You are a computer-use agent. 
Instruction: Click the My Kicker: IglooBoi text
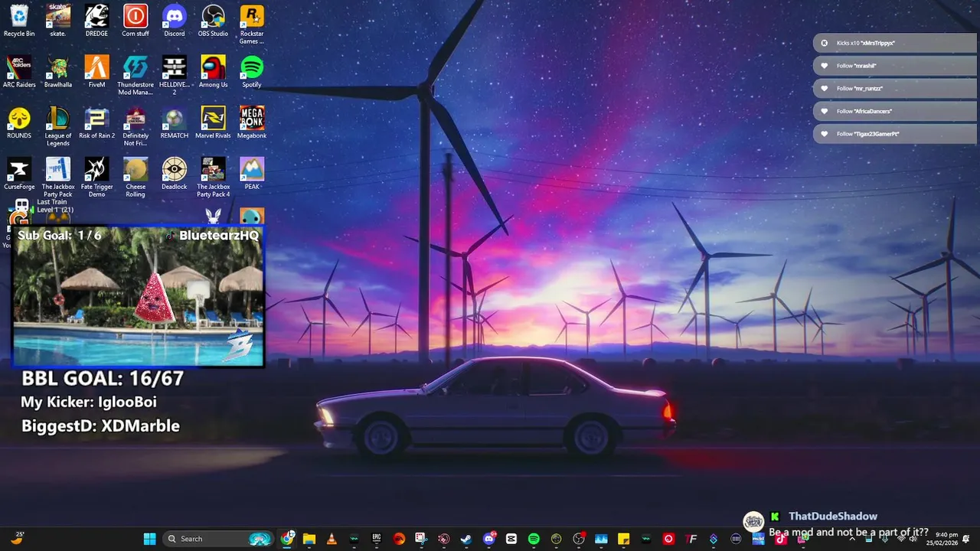(x=89, y=402)
